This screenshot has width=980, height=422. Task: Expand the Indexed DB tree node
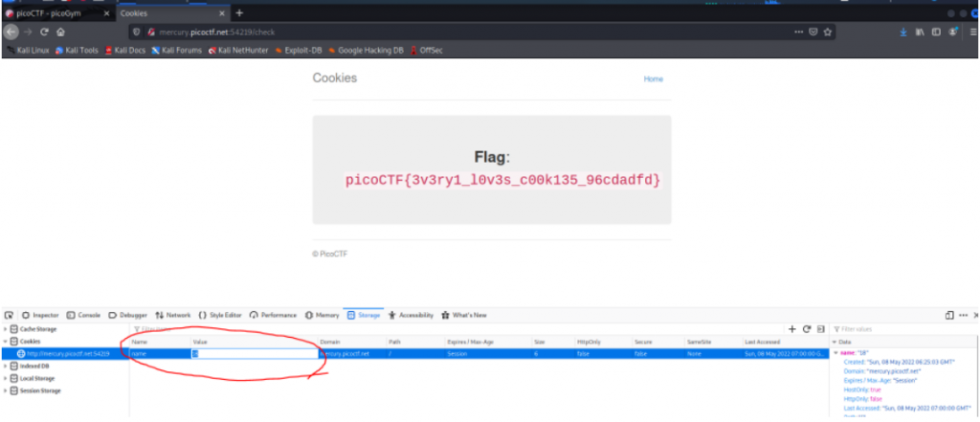pos(6,366)
